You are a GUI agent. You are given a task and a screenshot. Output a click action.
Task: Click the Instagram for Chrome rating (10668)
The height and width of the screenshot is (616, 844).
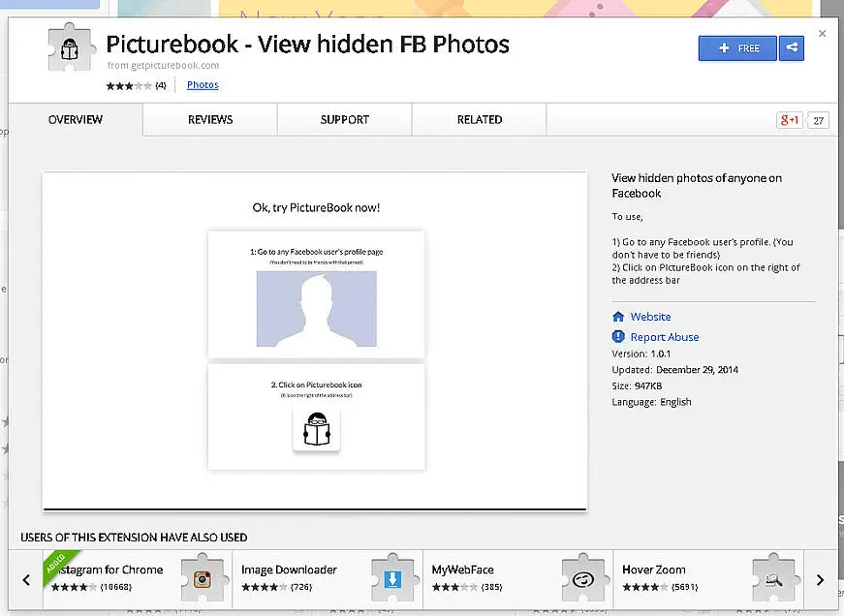pyautogui.click(x=91, y=587)
